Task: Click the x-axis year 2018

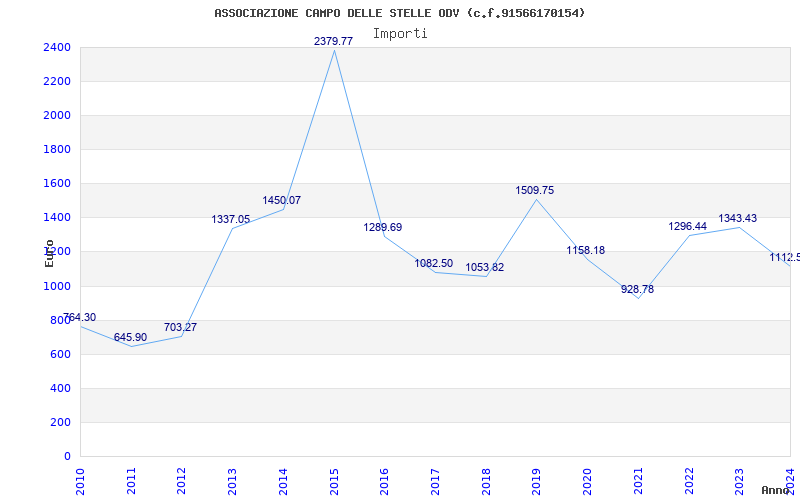Action: [x=486, y=482]
